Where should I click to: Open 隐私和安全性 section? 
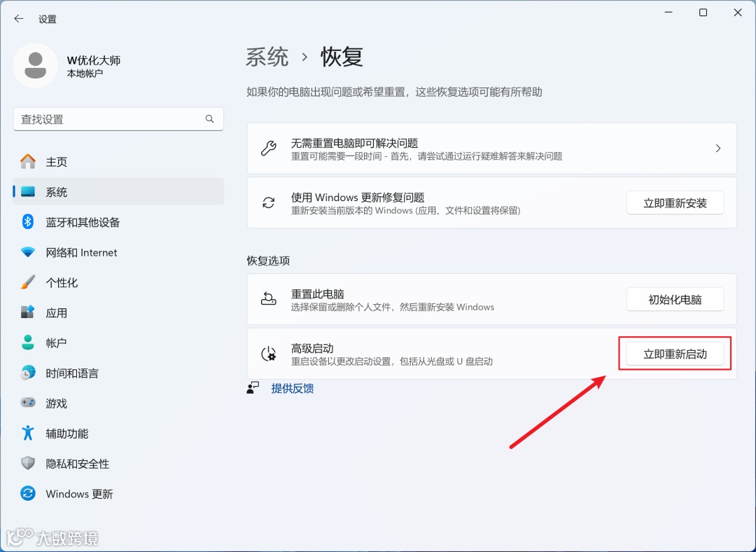click(118, 463)
